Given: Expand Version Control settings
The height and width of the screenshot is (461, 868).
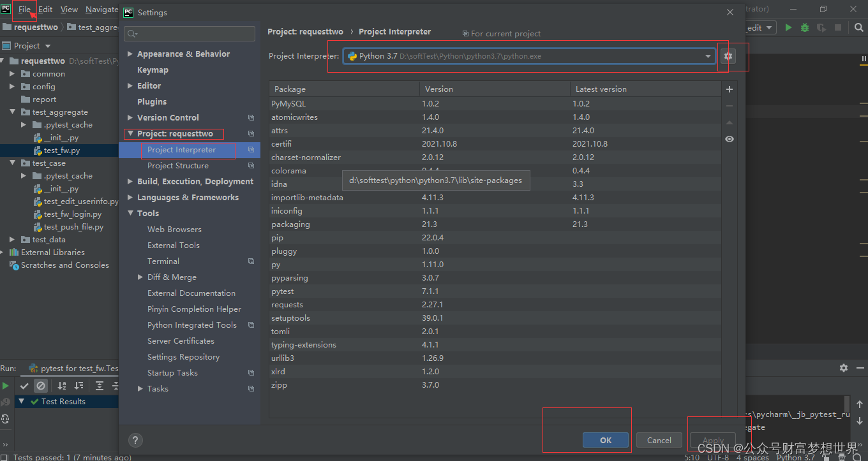Looking at the screenshot, I should (130, 118).
